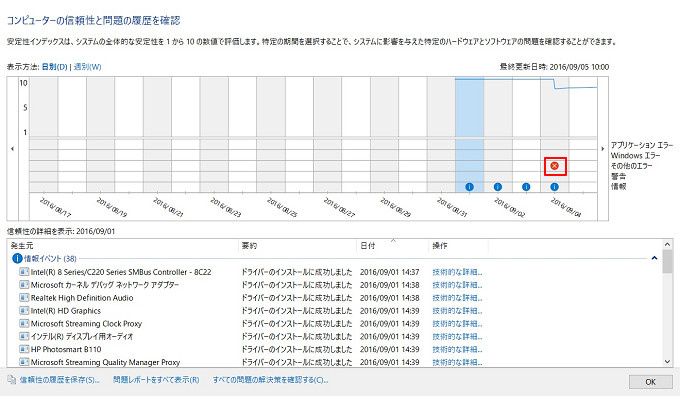Click the OK button
The width and height of the screenshot is (680, 396).
(650, 382)
